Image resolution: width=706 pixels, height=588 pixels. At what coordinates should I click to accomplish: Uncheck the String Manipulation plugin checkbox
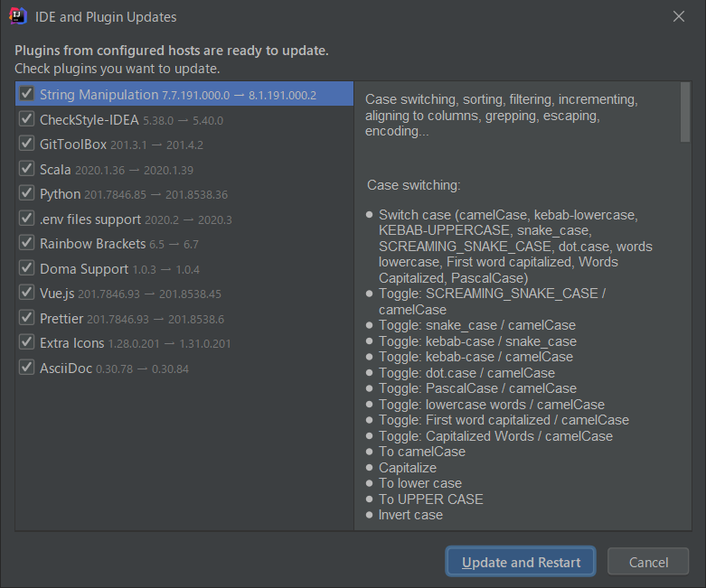(x=26, y=94)
